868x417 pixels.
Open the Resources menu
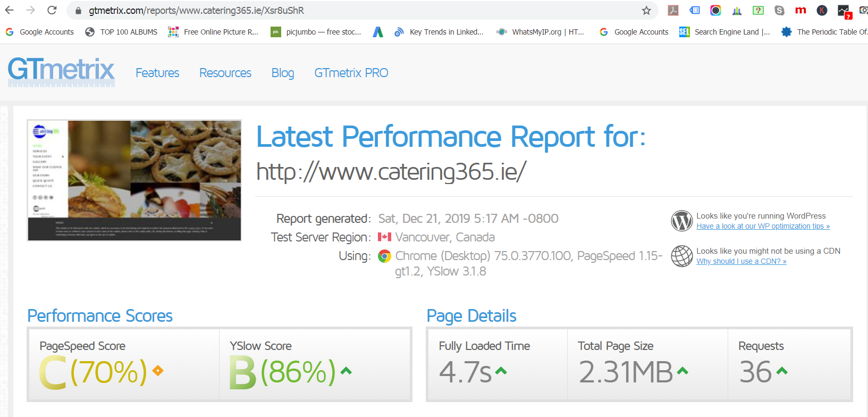tap(225, 73)
